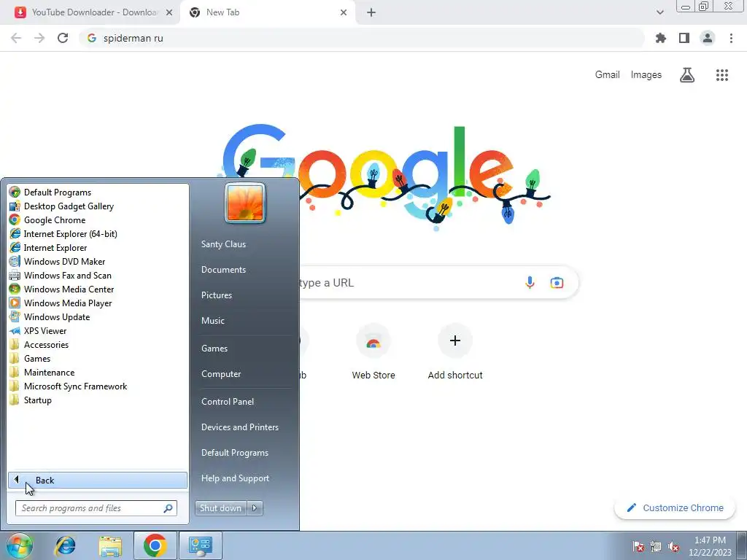This screenshot has width=747, height=560.
Task: Open Santy Claus user folder
Action: point(223,244)
